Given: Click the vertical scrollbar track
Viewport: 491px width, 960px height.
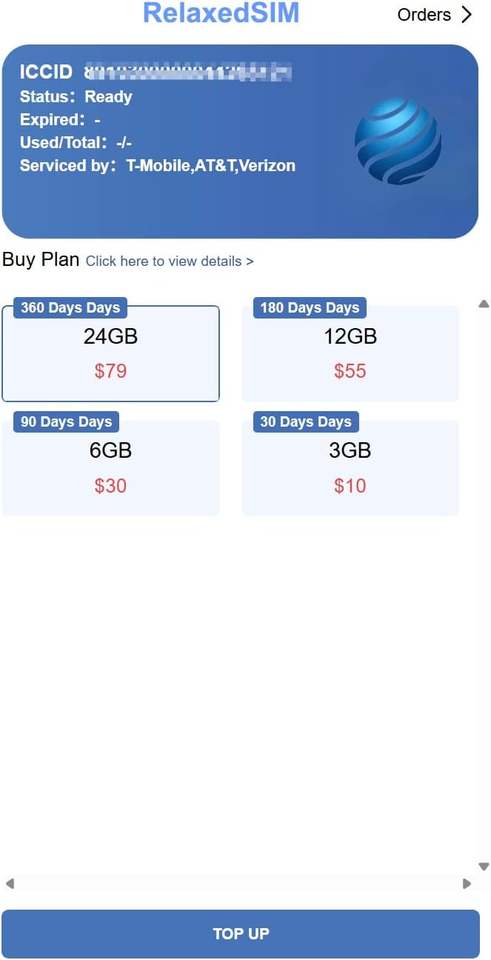Looking at the screenshot, I should 484,585.
